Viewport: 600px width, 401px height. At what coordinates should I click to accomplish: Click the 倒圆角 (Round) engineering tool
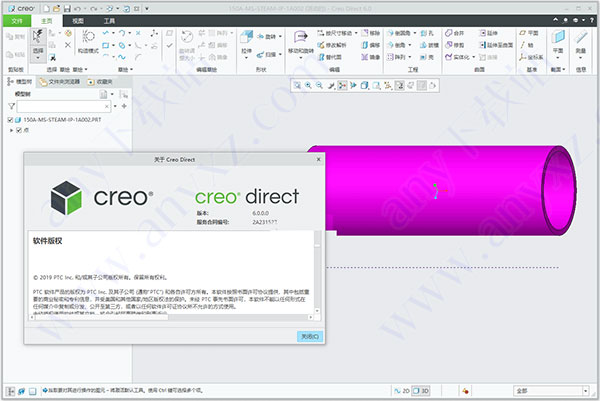[x=399, y=33]
